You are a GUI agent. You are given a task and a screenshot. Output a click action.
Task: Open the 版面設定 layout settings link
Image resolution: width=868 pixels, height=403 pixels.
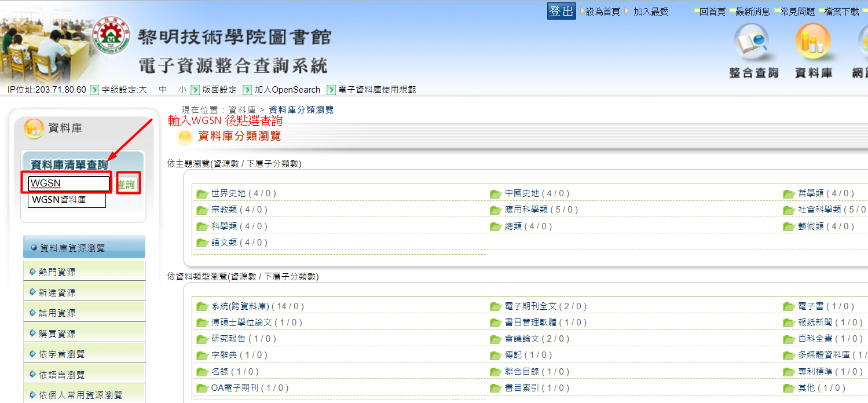(219, 90)
